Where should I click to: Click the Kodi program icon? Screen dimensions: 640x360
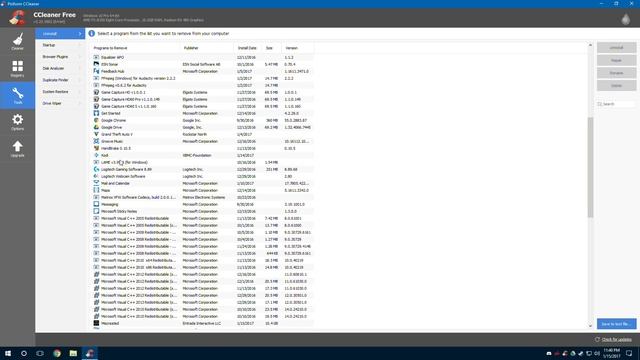click(96, 155)
